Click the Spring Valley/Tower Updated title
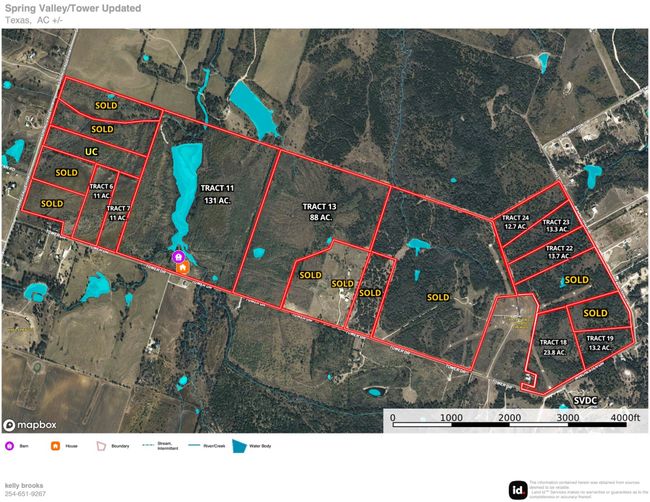This screenshot has width=650, height=502. pyautogui.click(x=72, y=8)
